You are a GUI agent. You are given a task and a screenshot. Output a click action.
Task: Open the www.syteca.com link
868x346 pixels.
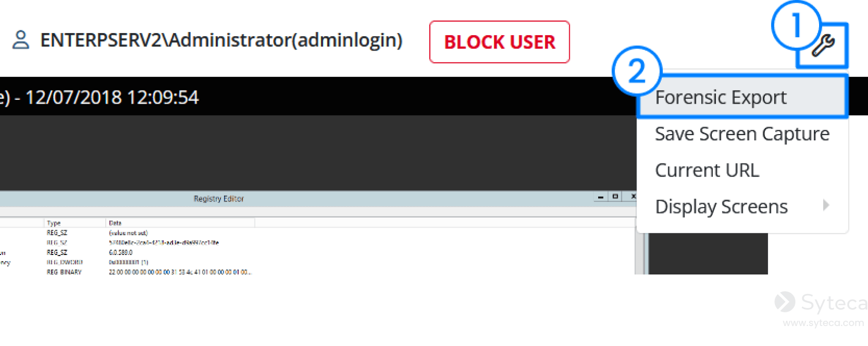pyautogui.click(x=823, y=323)
